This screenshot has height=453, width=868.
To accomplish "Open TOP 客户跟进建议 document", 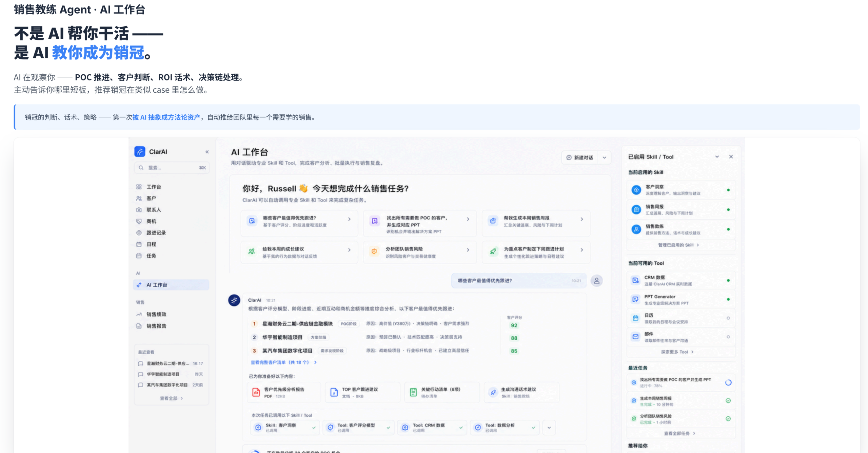I will [x=362, y=392].
